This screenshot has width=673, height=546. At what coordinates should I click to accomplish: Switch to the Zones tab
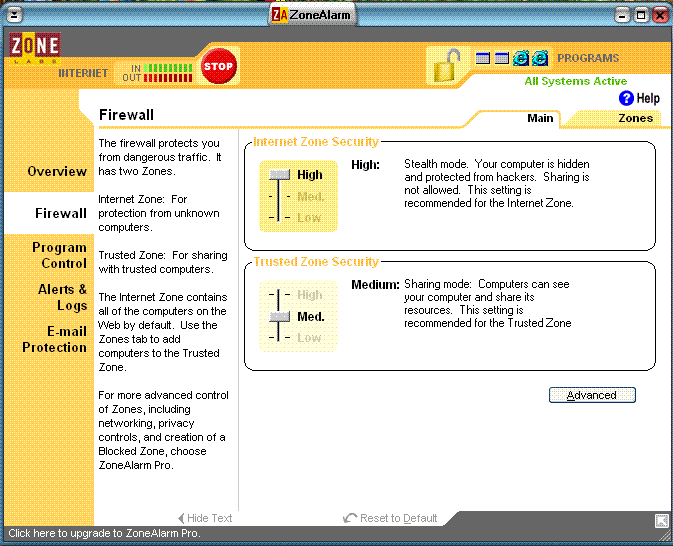pos(635,118)
